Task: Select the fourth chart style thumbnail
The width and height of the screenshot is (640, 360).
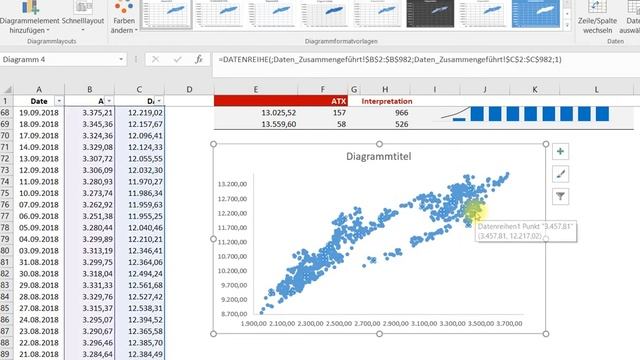Action: [324, 13]
